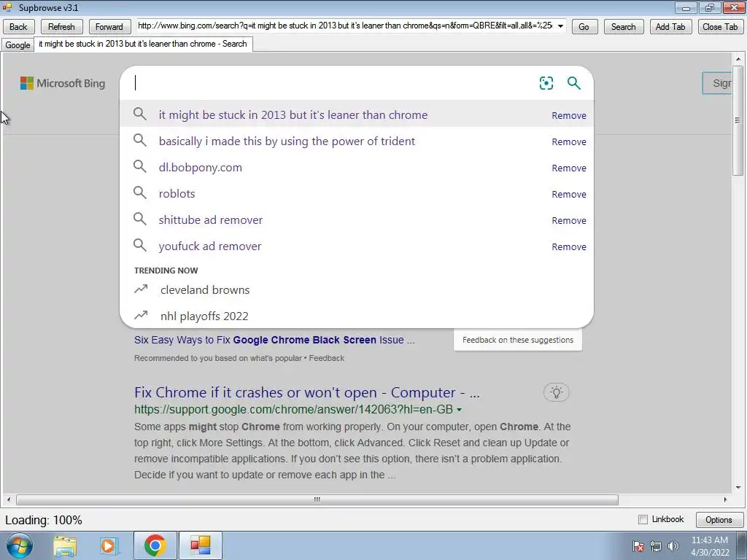Click the vertical scrollbar down arrow
Viewport: 747px width, 560px height.
pyautogui.click(x=738, y=487)
